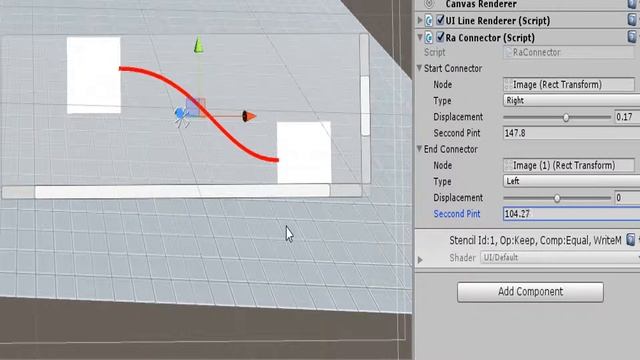The width and height of the screenshot is (640, 360).
Task: Collapse the Start Connector section
Action: point(419,68)
